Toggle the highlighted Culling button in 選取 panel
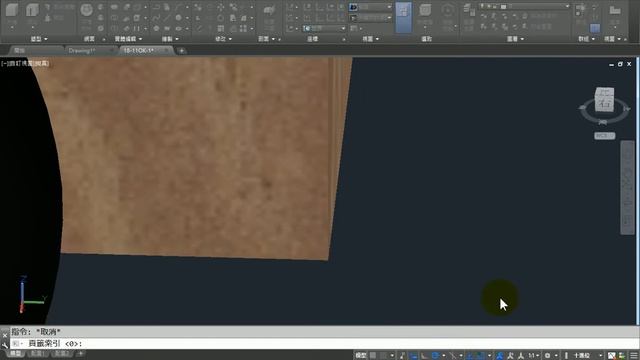The height and width of the screenshot is (360, 640). (x=403, y=17)
